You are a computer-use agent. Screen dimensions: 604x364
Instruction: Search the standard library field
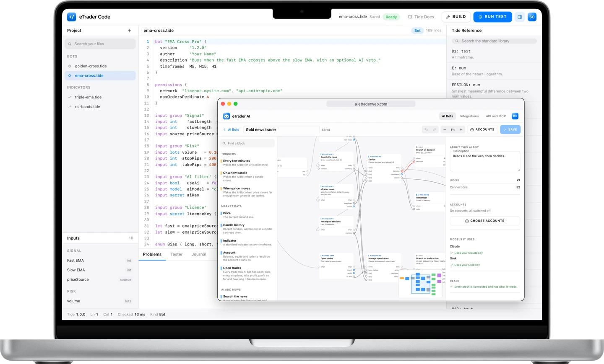tap(494, 41)
